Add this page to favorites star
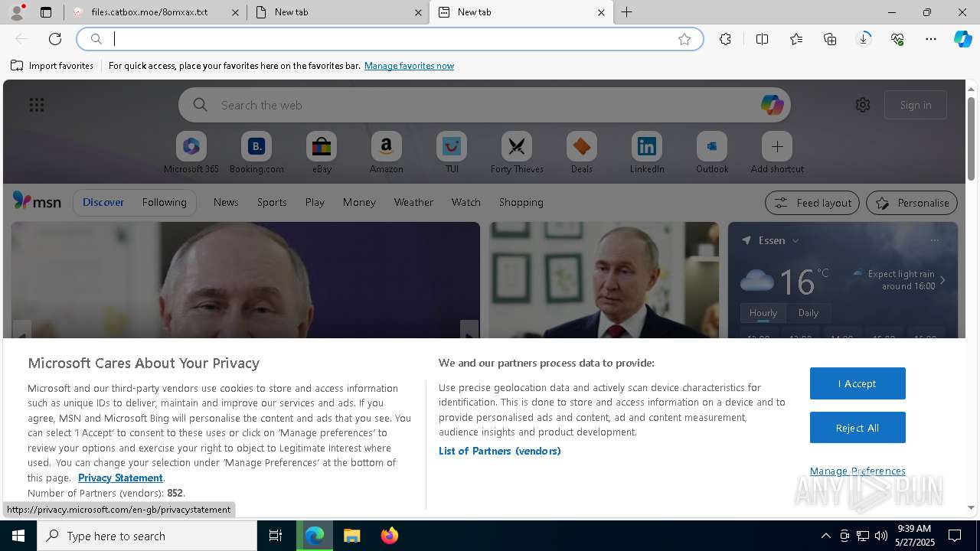980x551 pixels. 684,39
